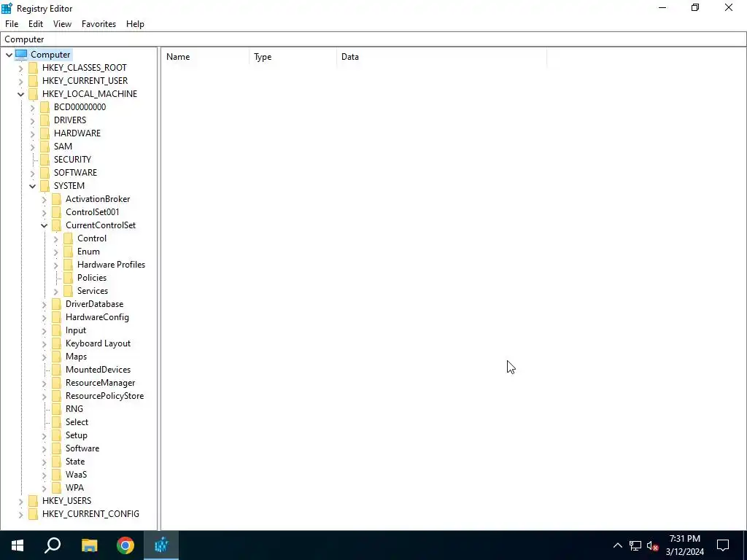Screen dimensions: 747x560
Task: Click the HKEY_CLASSES_ROOT folder icon
Action: pyautogui.click(x=33, y=68)
